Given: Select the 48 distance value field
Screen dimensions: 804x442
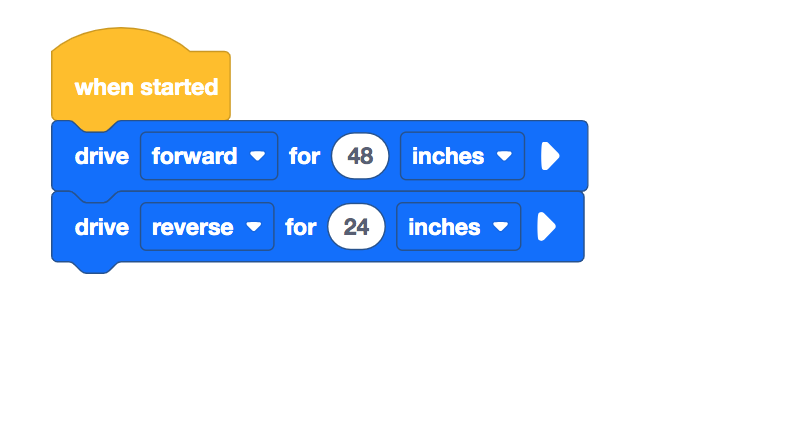Looking at the screenshot, I should (x=360, y=156).
